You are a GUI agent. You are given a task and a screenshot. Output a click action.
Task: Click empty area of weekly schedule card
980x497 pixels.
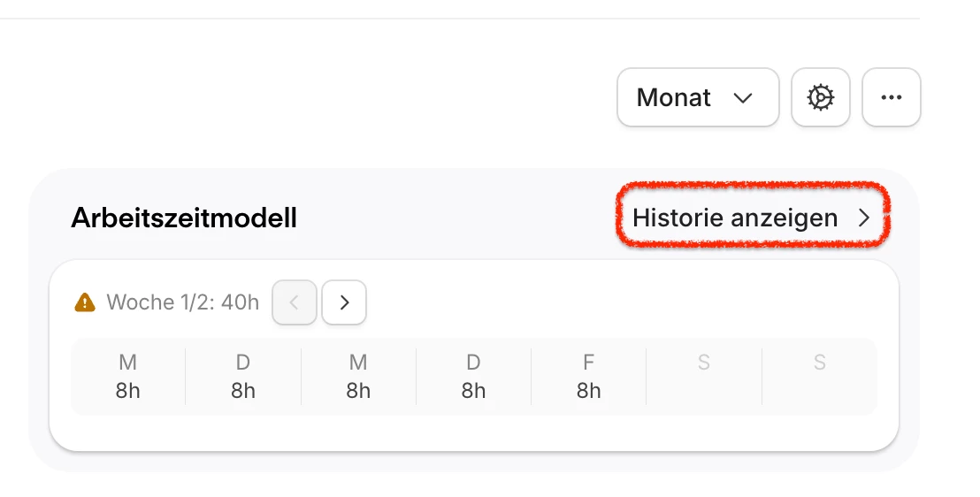(563, 303)
